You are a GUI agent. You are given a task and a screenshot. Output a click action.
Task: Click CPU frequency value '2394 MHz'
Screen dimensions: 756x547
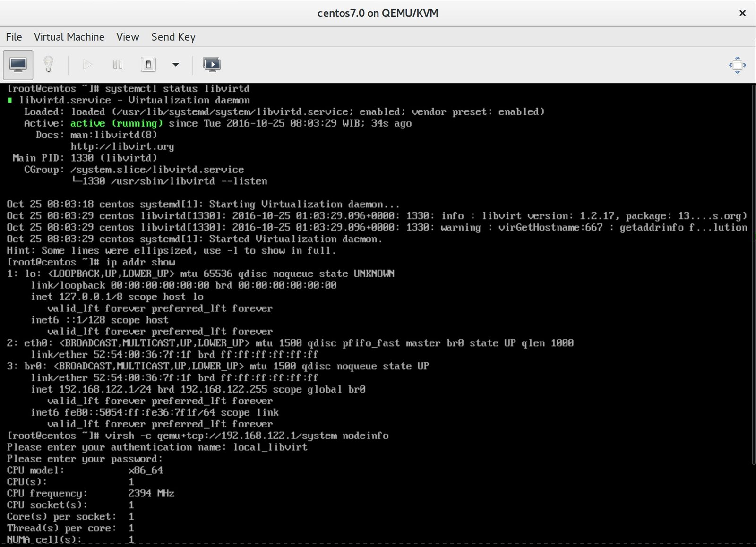pyautogui.click(x=151, y=493)
